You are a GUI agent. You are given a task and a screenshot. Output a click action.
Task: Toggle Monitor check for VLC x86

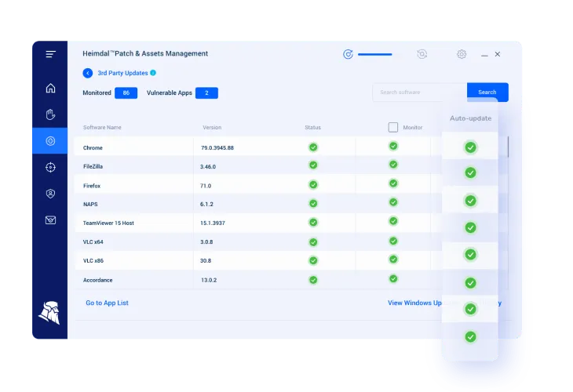click(393, 260)
